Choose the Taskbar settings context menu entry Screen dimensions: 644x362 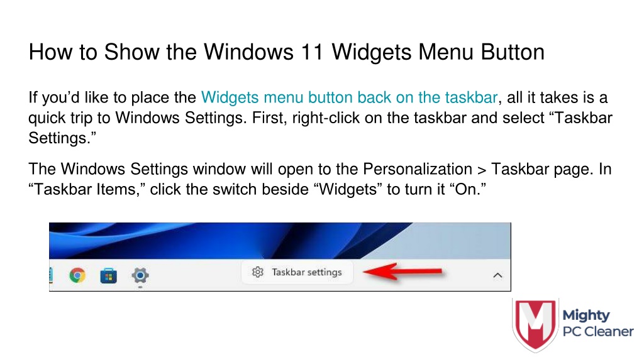click(297, 271)
